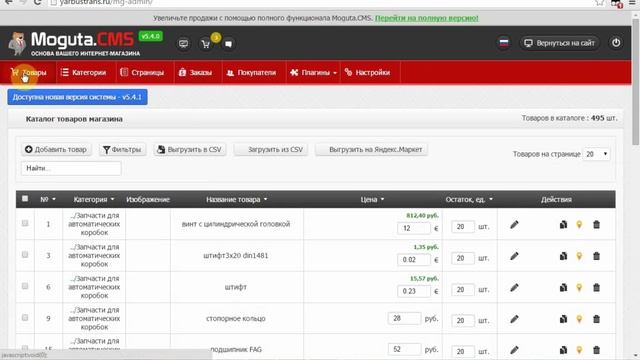Delete product 'винт с цилиндрической головкой'
The image size is (640, 360).
click(x=596, y=224)
